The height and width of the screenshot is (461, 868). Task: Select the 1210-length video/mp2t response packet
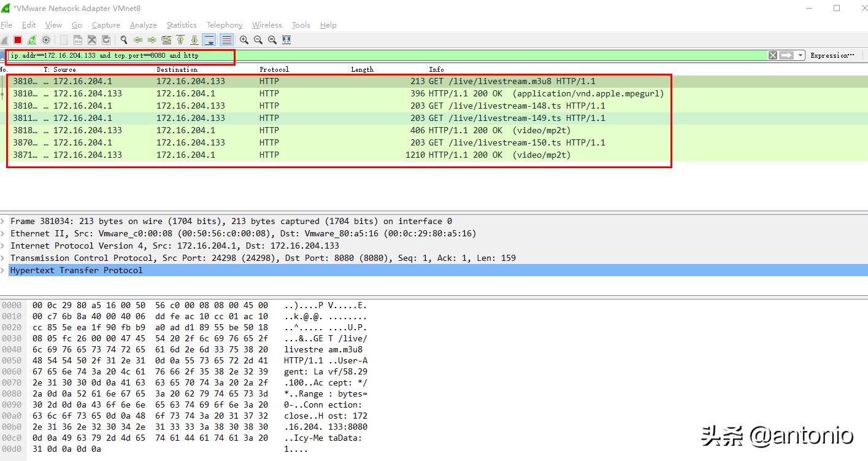click(434, 155)
